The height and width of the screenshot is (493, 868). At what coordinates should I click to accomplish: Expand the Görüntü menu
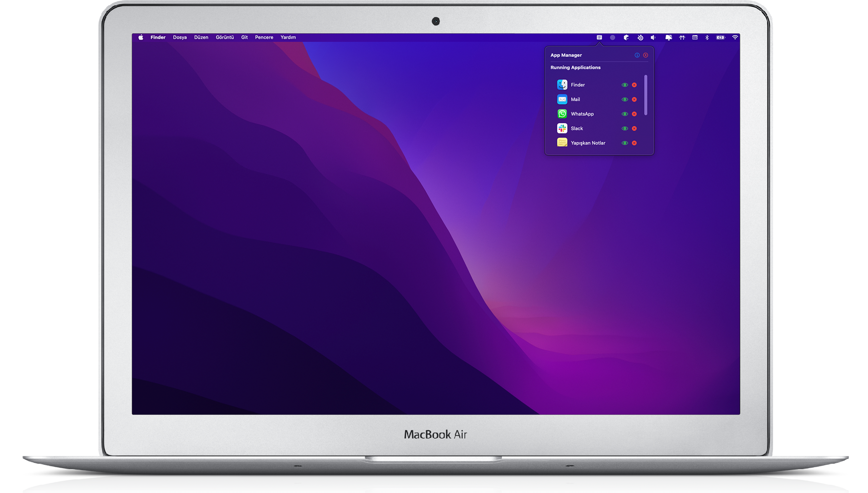(225, 38)
